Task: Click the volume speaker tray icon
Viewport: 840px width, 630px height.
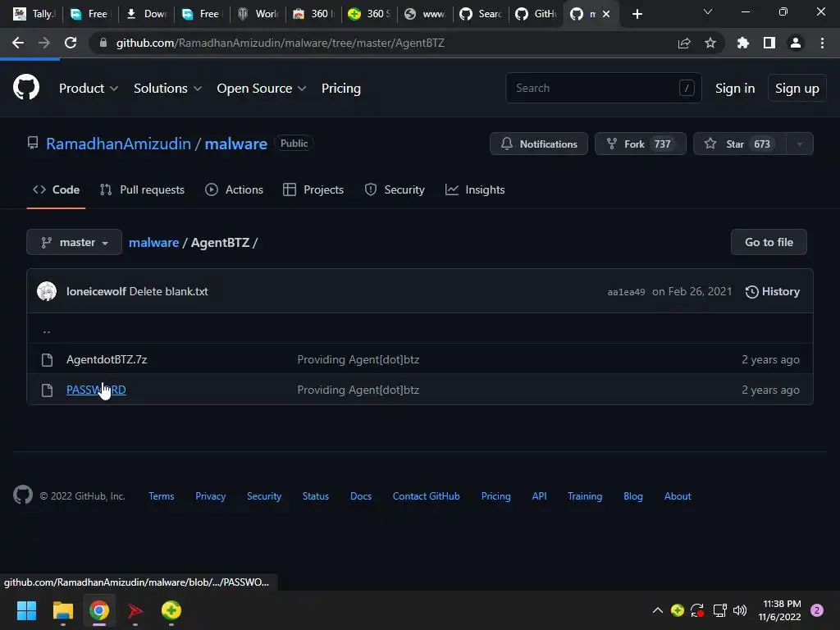Action: pos(740,610)
